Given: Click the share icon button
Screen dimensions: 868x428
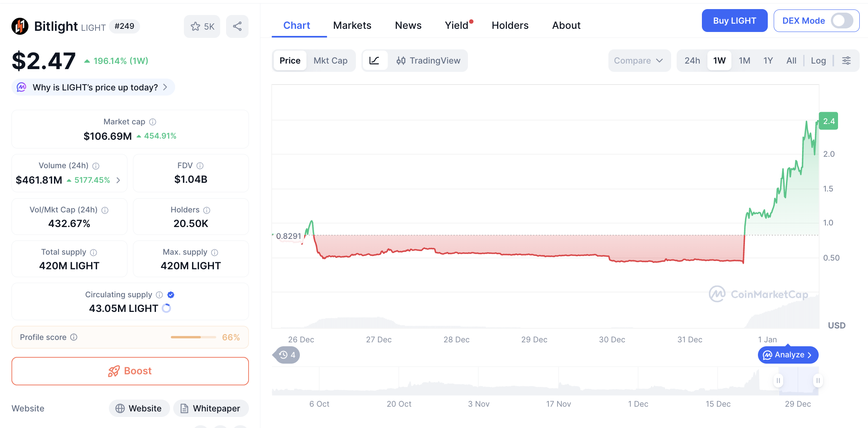Looking at the screenshot, I should pyautogui.click(x=237, y=26).
